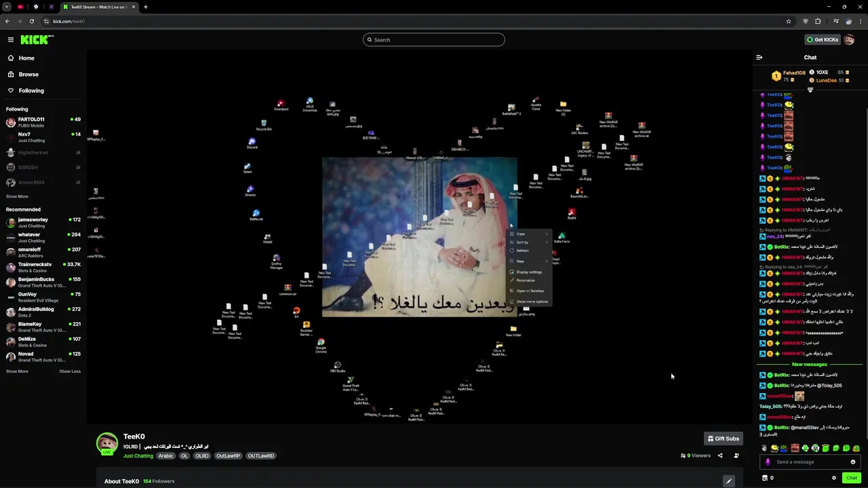Focus the Send a message field

(810, 462)
